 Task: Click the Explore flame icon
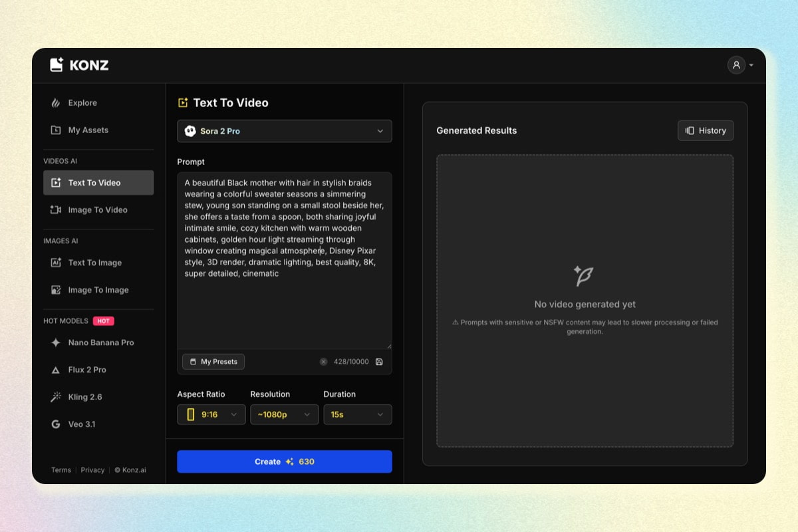click(x=56, y=103)
